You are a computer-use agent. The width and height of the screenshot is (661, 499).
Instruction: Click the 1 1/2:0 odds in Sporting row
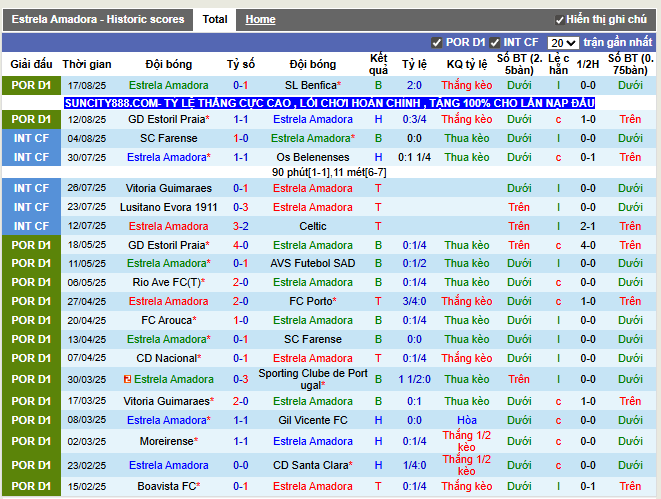tap(414, 379)
